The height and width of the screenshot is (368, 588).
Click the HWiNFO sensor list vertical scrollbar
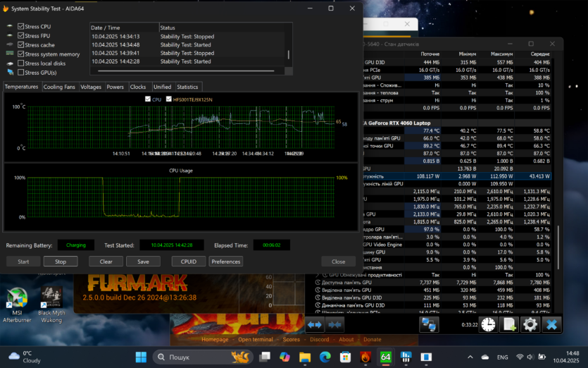(x=558, y=247)
